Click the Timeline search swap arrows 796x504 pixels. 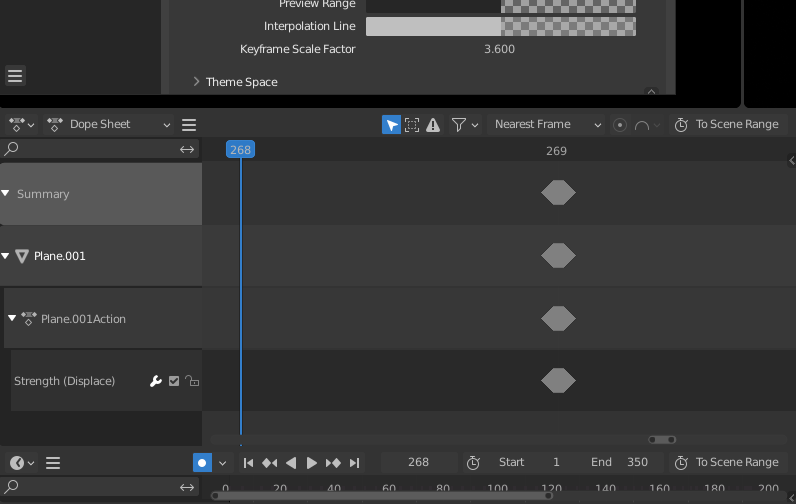(187, 488)
